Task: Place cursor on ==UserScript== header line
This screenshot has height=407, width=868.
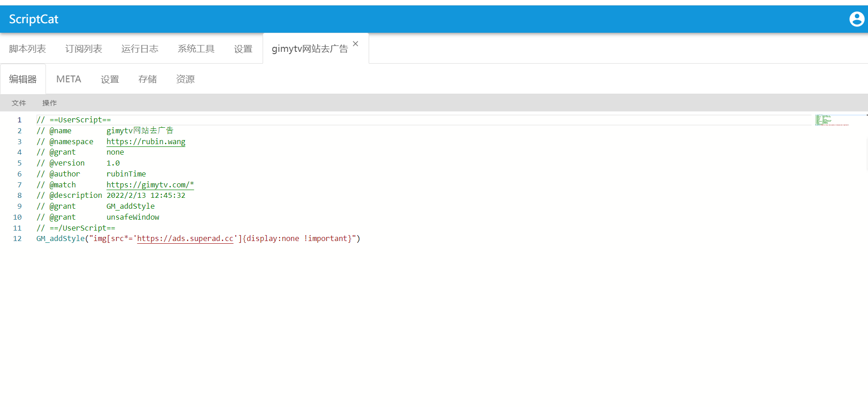Action: 74,120
